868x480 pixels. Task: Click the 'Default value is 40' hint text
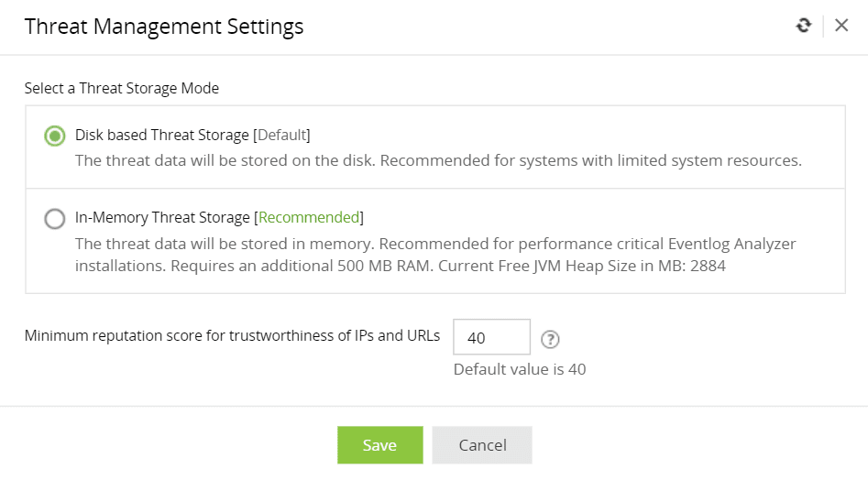520,369
